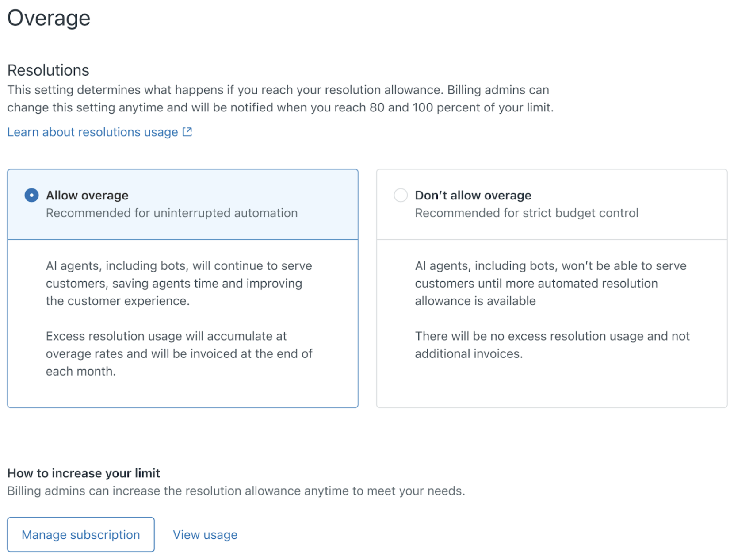Select the Allow overage radio button
The width and height of the screenshot is (734, 560).
point(31,195)
